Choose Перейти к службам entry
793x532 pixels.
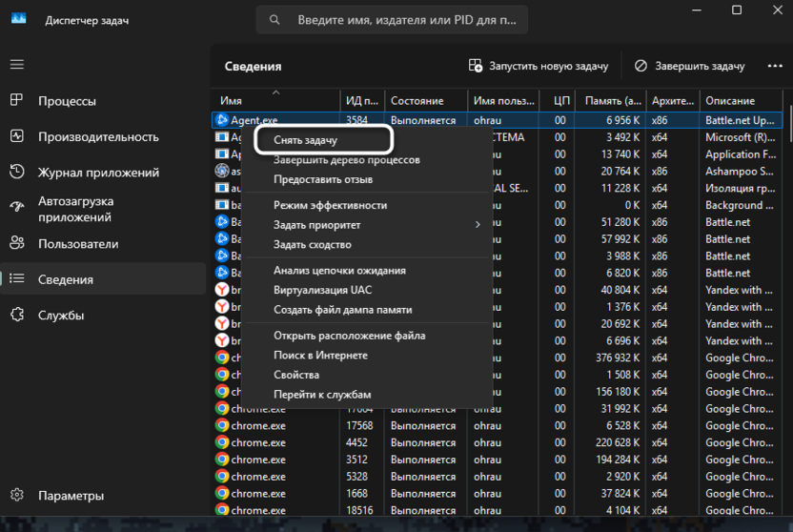tap(321, 395)
